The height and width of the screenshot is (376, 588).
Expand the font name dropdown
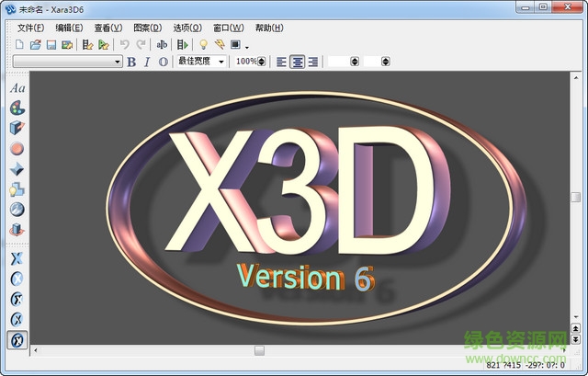[118, 62]
